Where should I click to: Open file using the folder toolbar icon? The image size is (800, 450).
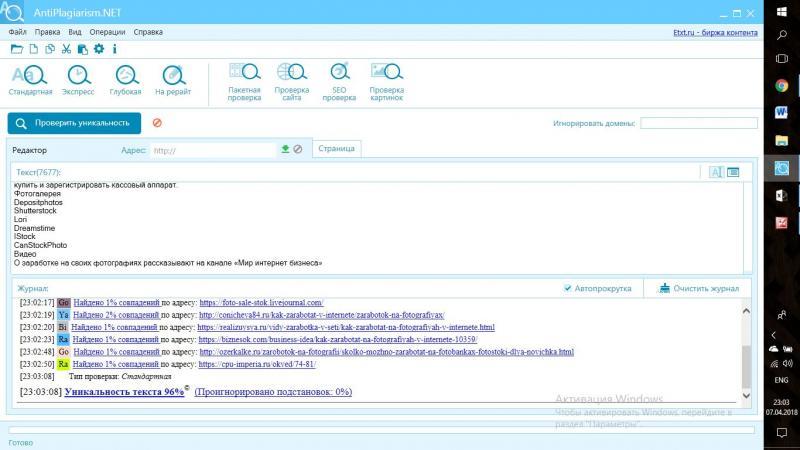click(17, 49)
